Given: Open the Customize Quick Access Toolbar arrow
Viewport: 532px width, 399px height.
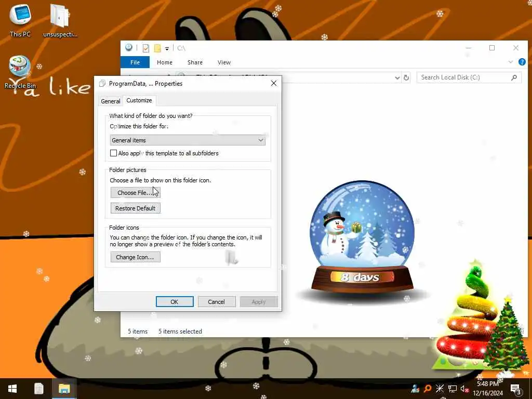Looking at the screenshot, I should (x=167, y=48).
